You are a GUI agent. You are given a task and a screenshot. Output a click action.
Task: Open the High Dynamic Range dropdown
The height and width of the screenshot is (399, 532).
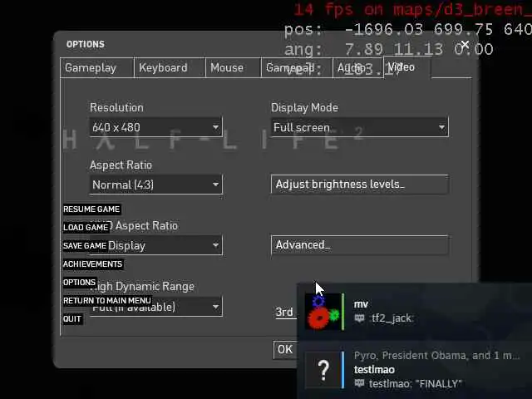155,307
